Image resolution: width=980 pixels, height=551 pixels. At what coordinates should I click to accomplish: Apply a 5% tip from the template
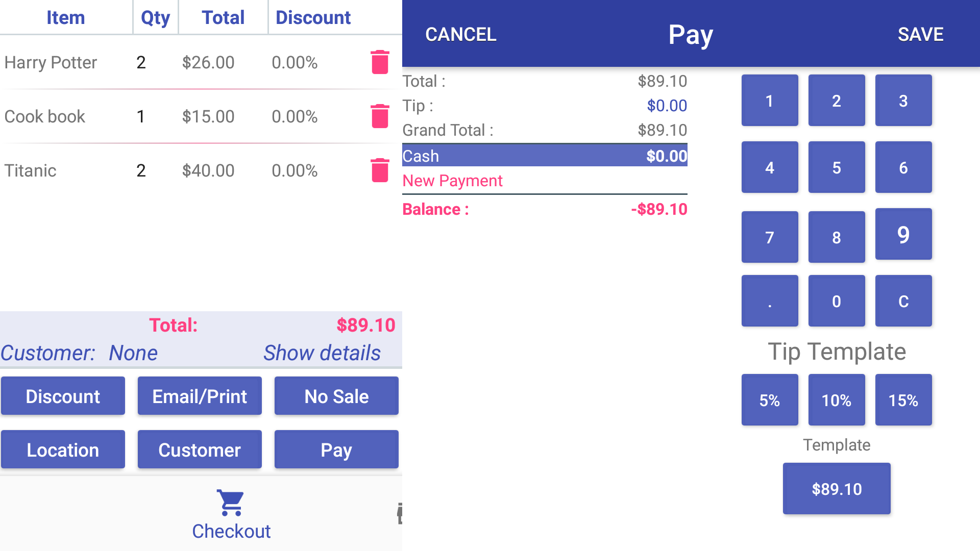(x=769, y=399)
